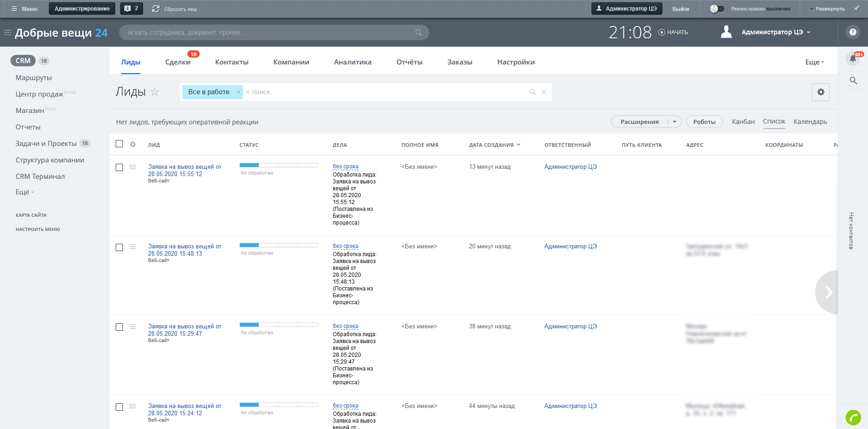Check the select-all leads checkbox

point(119,144)
